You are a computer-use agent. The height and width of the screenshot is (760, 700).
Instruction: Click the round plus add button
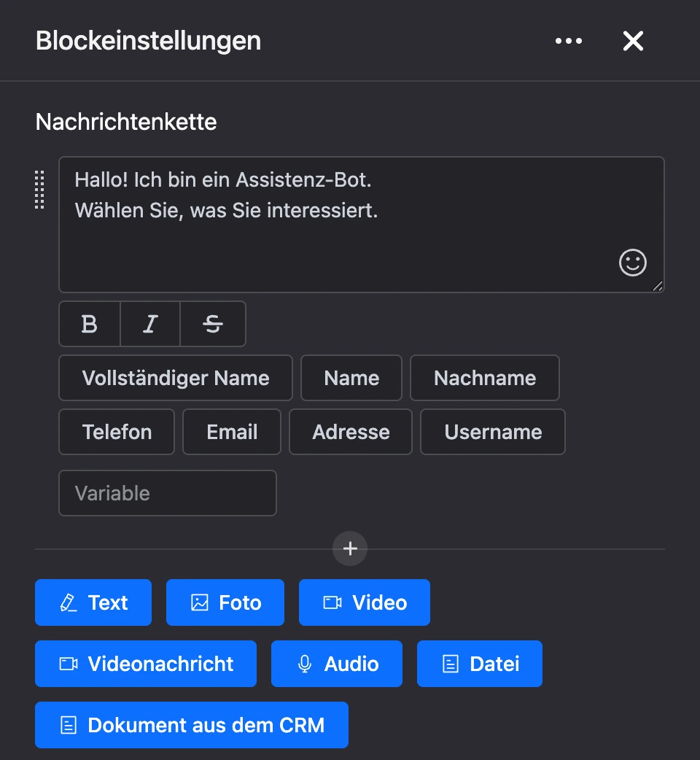350,548
